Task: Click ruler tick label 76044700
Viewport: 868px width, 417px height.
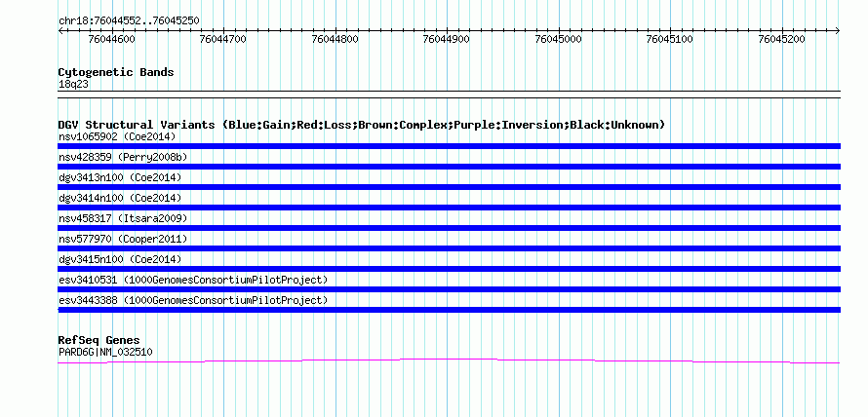Action: coord(223,39)
